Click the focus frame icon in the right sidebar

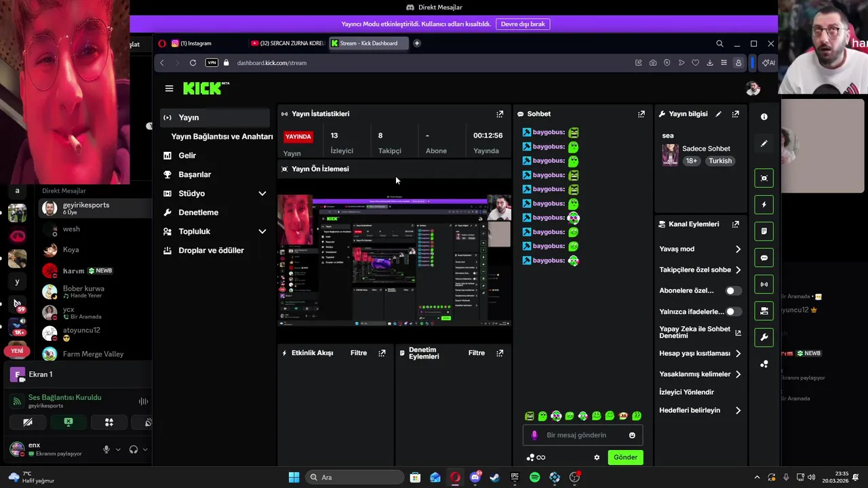click(x=764, y=178)
